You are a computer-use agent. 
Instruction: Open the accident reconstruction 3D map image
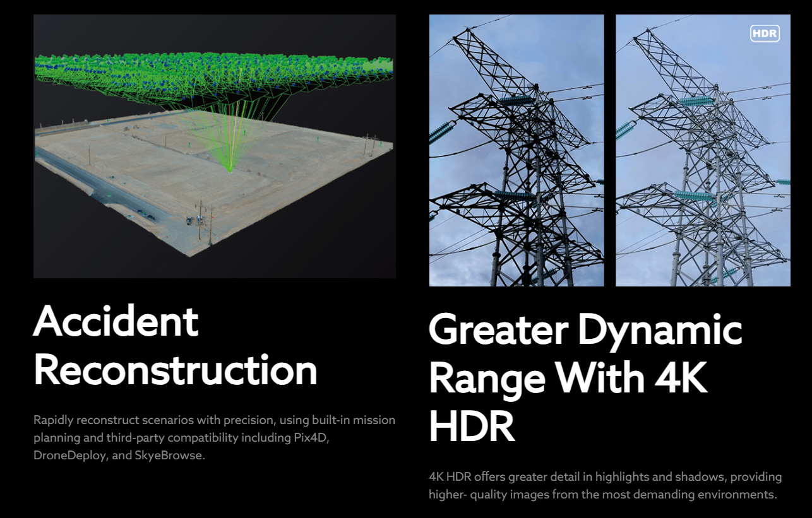214,146
